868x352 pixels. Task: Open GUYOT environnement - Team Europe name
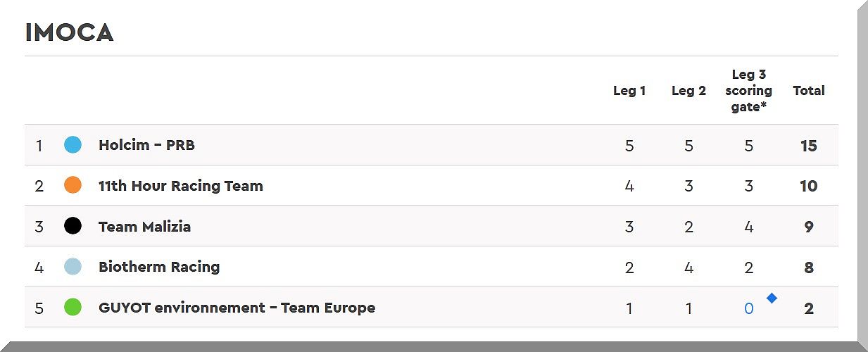tap(237, 308)
